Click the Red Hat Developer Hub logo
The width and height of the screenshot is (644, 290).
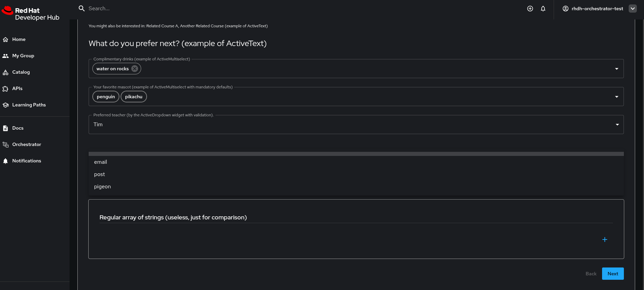[31, 14]
